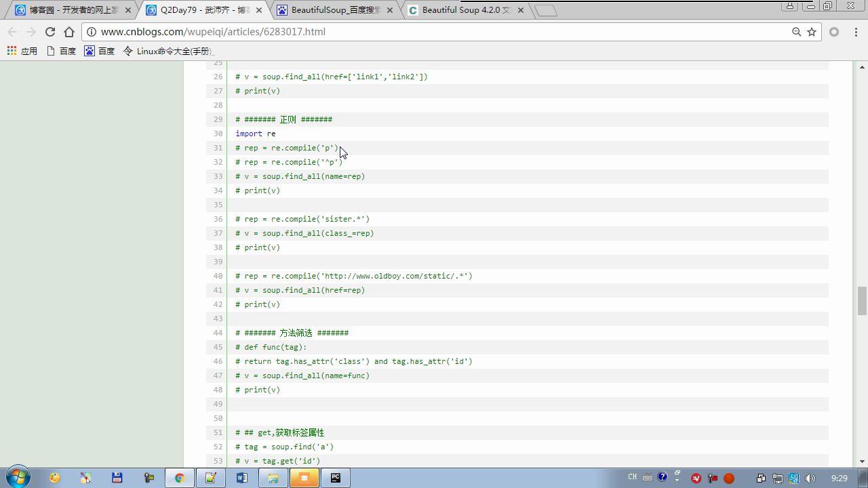Open Linux命令大全 bookmark
Image resolution: width=868 pixels, height=488 pixels.
[x=168, y=51]
